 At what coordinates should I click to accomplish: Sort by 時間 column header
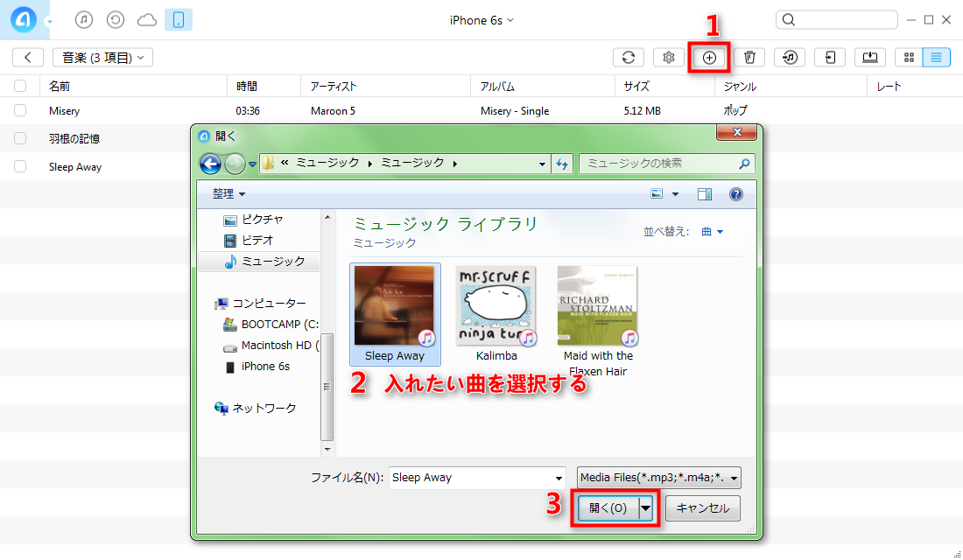(x=247, y=86)
